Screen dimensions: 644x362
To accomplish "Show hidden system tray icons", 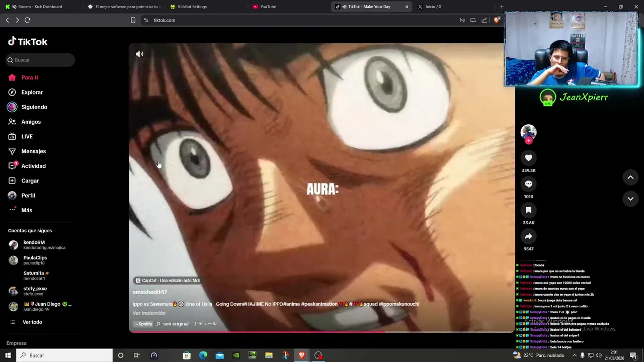I will click(574, 355).
